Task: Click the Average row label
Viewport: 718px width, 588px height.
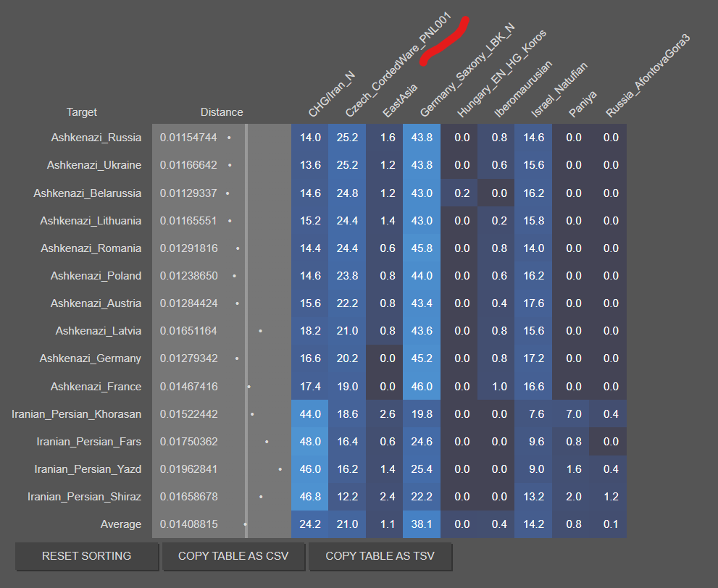Action: click(121, 524)
